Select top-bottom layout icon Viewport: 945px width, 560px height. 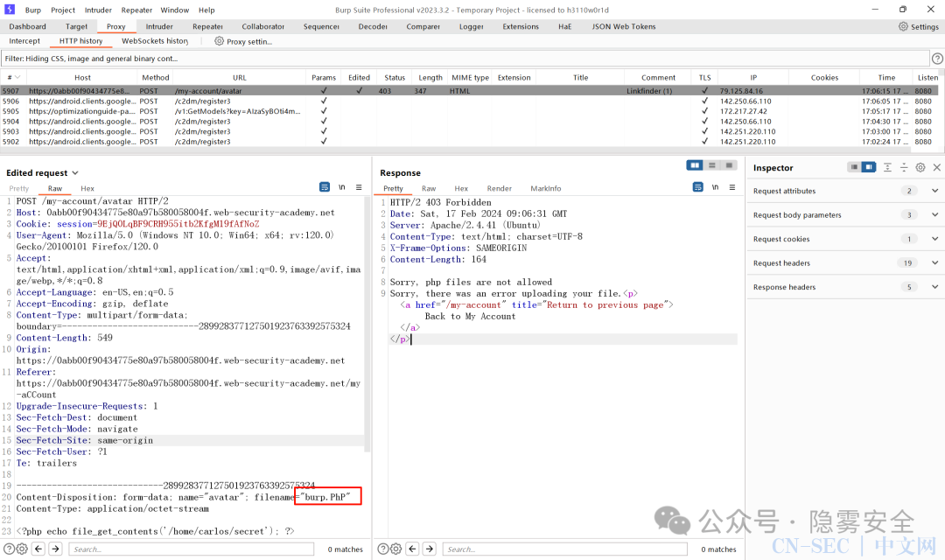(711, 165)
